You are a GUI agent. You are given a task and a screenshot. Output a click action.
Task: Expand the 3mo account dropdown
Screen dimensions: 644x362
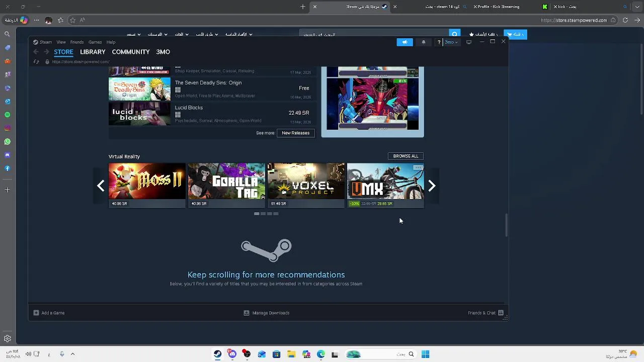[x=451, y=42]
